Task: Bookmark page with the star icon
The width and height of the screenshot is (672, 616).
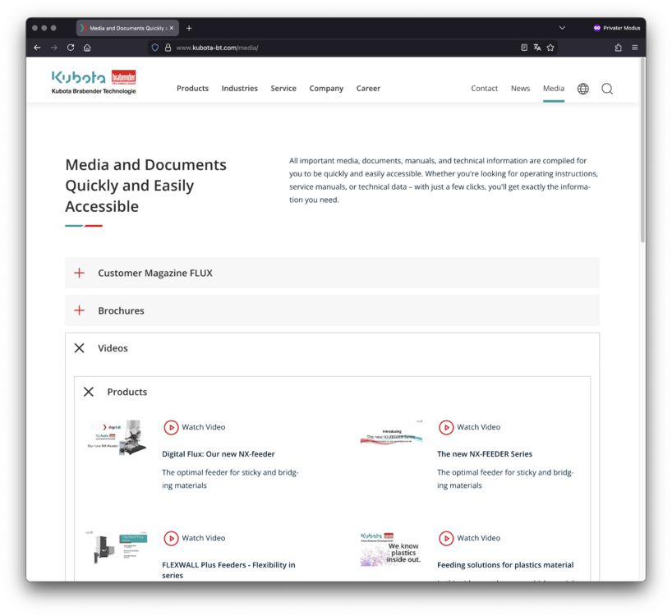Action: point(550,48)
